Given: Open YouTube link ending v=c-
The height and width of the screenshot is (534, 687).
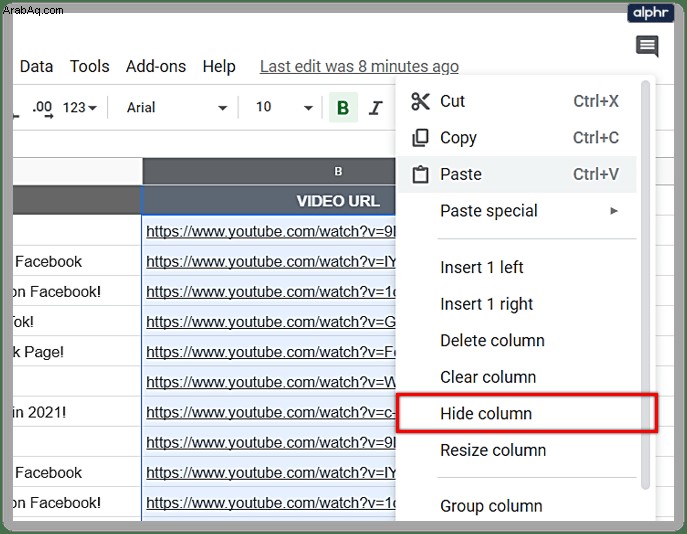Looking at the screenshot, I should click(x=271, y=413).
